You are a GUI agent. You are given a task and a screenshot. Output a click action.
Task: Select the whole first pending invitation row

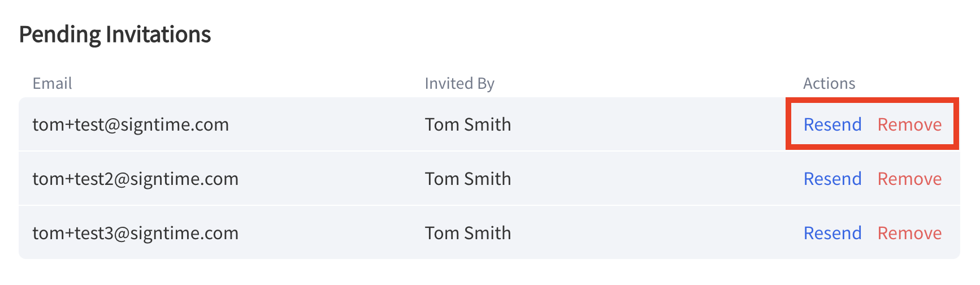click(x=489, y=124)
